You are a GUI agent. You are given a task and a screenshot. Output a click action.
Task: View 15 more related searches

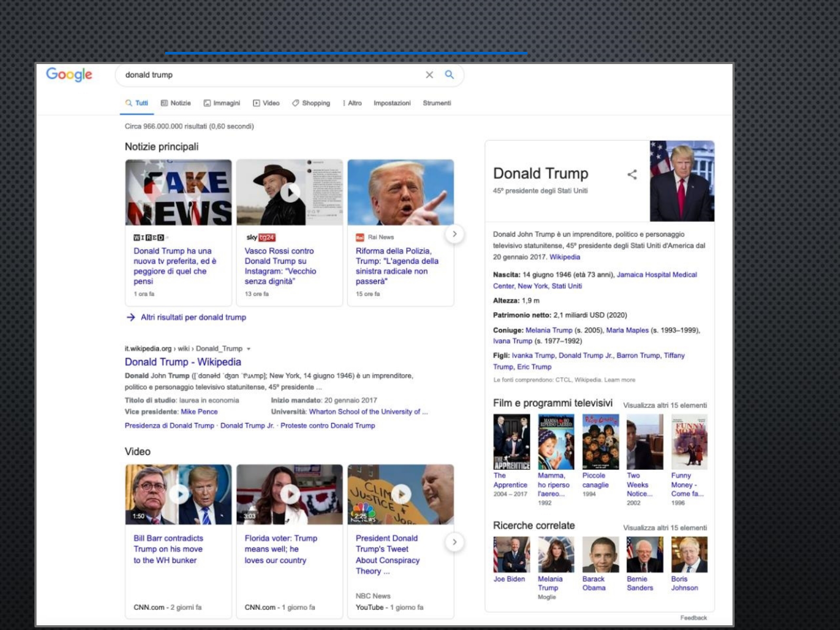click(665, 528)
